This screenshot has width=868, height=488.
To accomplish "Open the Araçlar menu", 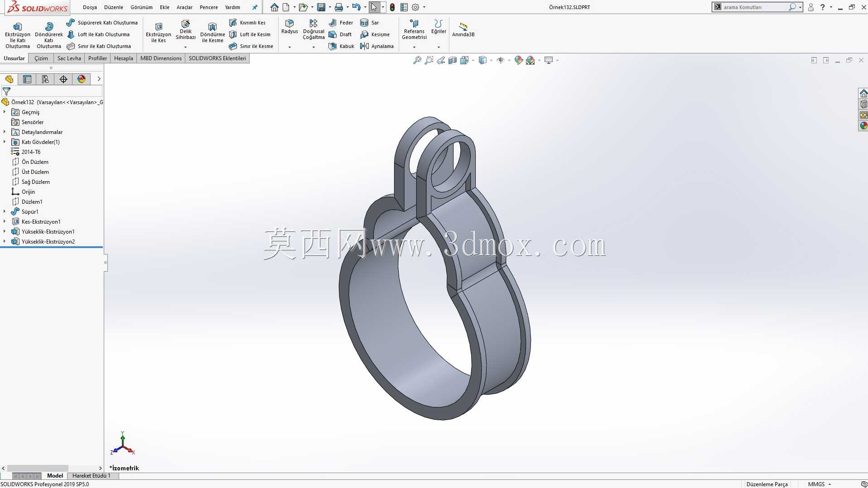I will pos(184,7).
